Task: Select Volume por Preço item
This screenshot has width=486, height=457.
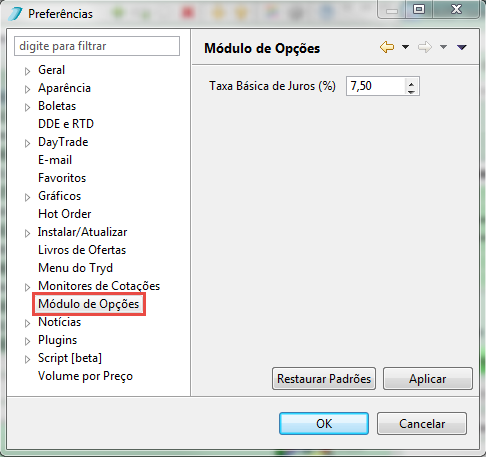Action: click(85, 376)
